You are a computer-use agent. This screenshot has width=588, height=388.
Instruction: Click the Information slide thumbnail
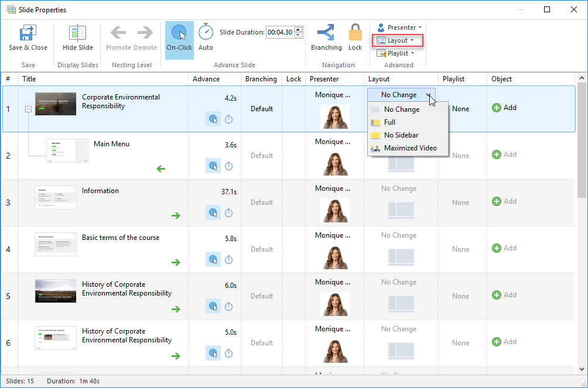pyautogui.click(x=56, y=197)
